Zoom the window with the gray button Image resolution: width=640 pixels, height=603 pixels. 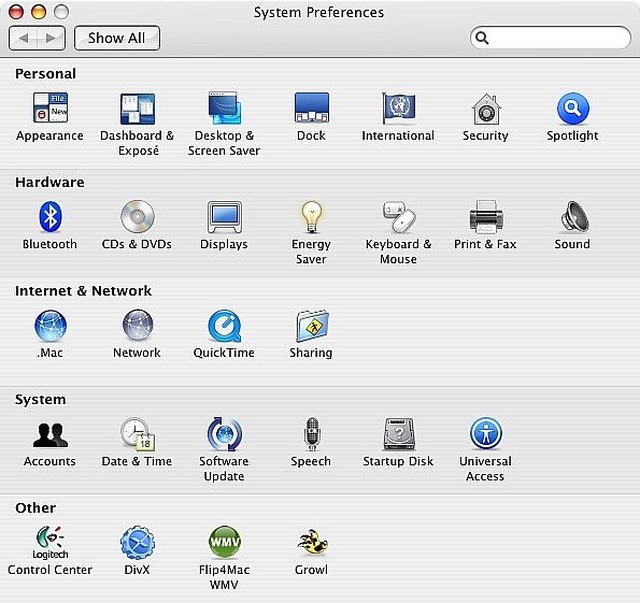61,12
